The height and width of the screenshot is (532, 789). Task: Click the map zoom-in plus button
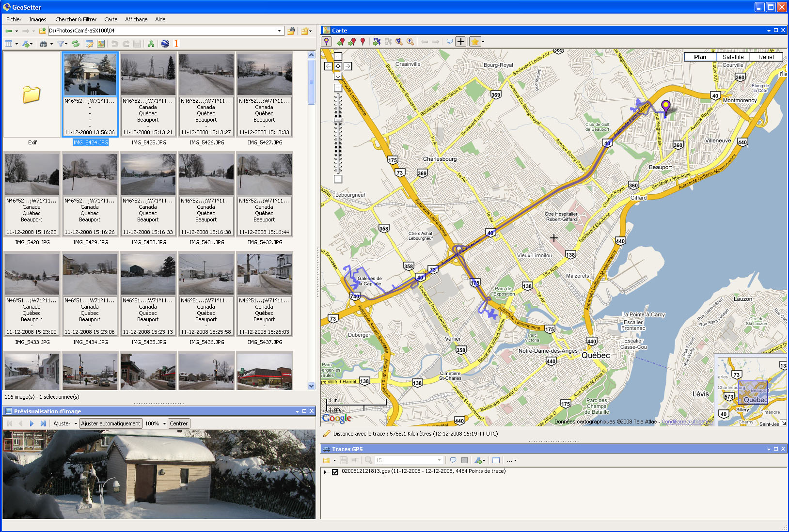point(338,88)
